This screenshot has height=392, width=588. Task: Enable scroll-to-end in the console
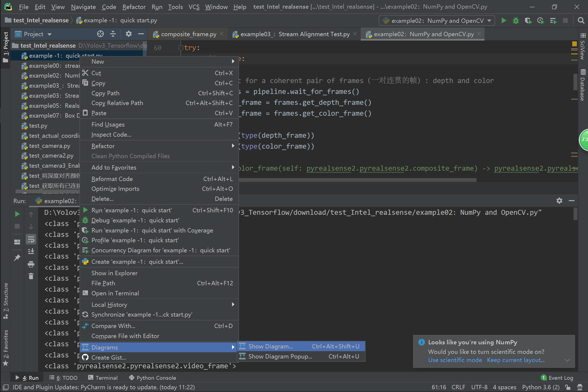pos(31,251)
